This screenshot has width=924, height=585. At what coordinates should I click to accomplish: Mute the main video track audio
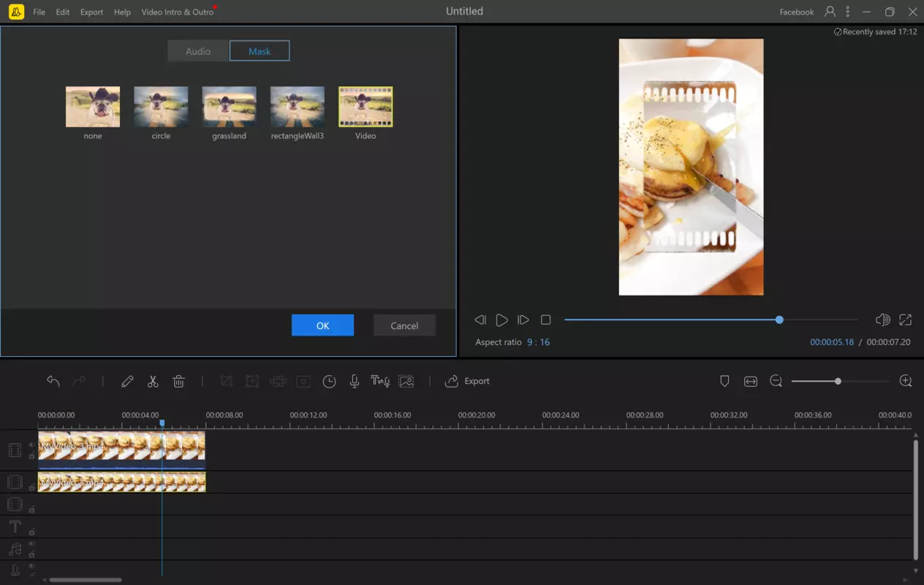coord(31,445)
